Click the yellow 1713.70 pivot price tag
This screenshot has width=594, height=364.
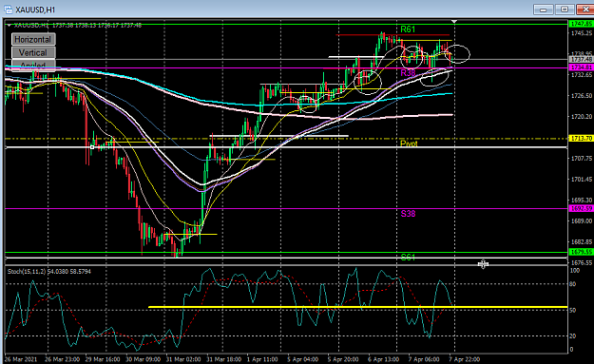click(x=581, y=138)
